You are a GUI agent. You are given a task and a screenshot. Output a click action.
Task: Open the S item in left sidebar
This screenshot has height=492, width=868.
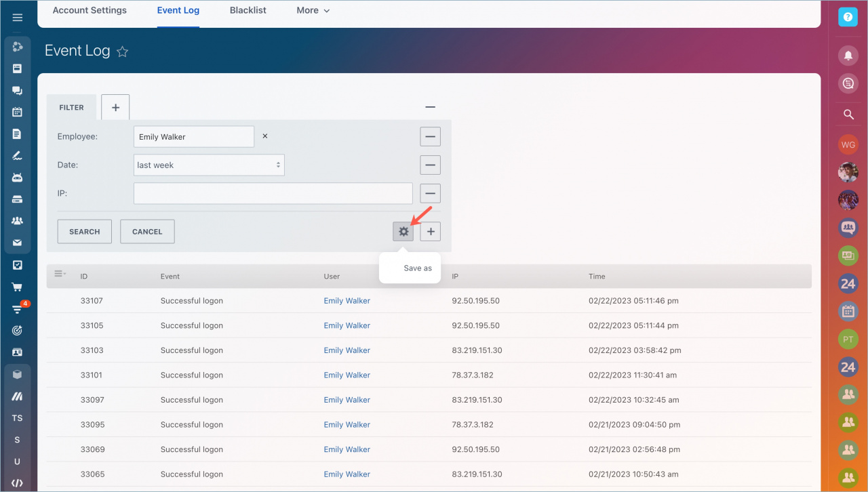(18, 440)
